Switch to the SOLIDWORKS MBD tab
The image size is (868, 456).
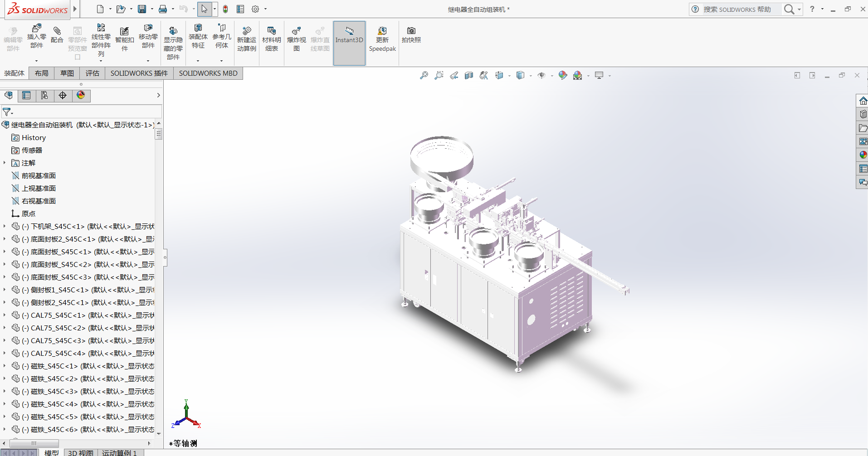[208, 73]
